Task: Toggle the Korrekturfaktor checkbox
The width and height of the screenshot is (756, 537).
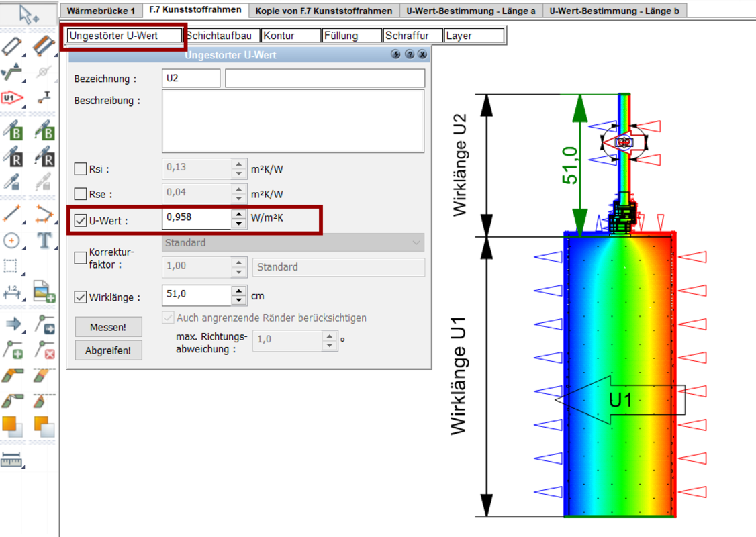Action: tap(81, 258)
